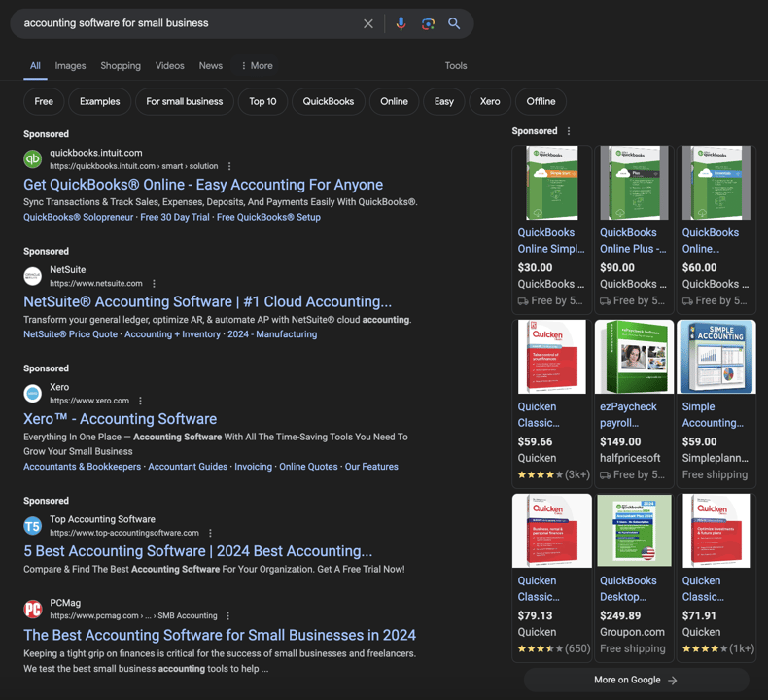This screenshot has height=700, width=768.
Task: Open the NetSuite Accounting Software ad link
Action: point(207,301)
